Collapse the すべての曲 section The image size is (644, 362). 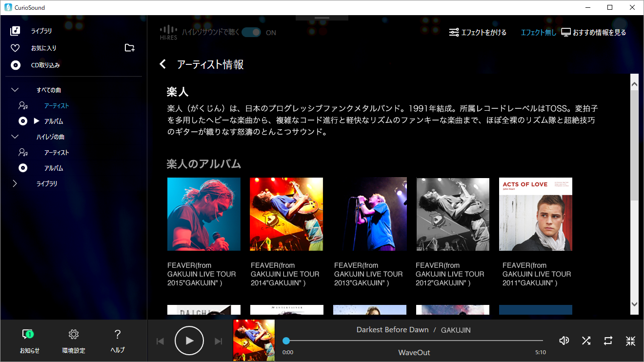pos(15,90)
